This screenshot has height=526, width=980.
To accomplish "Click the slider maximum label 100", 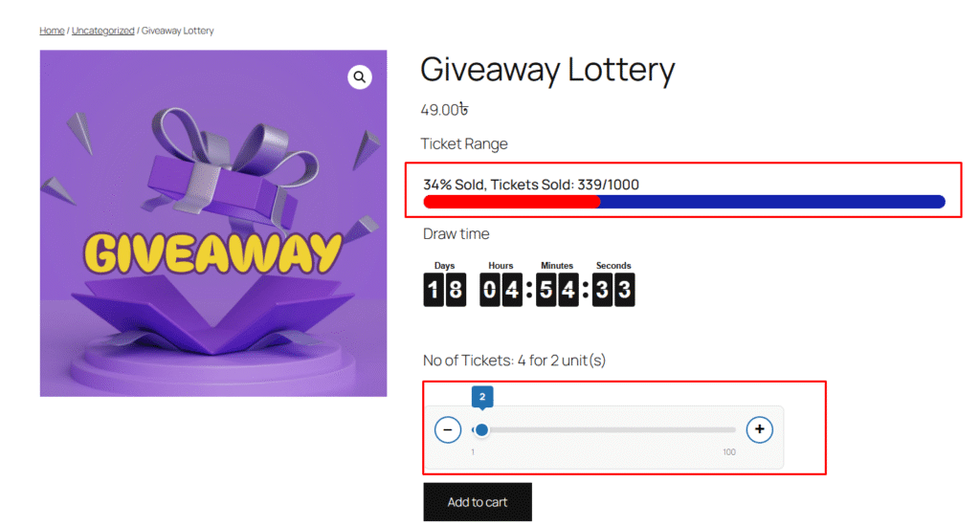I will click(729, 452).
